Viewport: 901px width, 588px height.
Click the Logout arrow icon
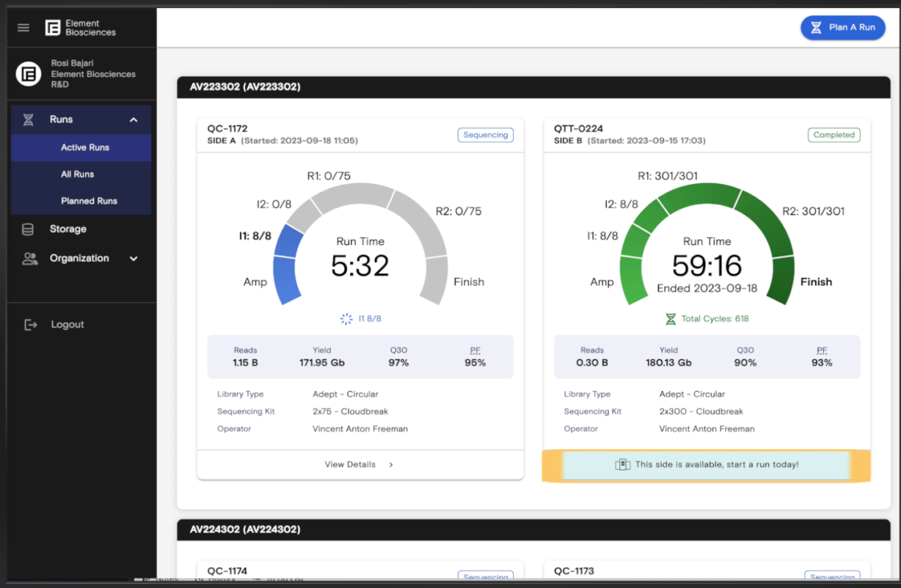pos(31,325)
